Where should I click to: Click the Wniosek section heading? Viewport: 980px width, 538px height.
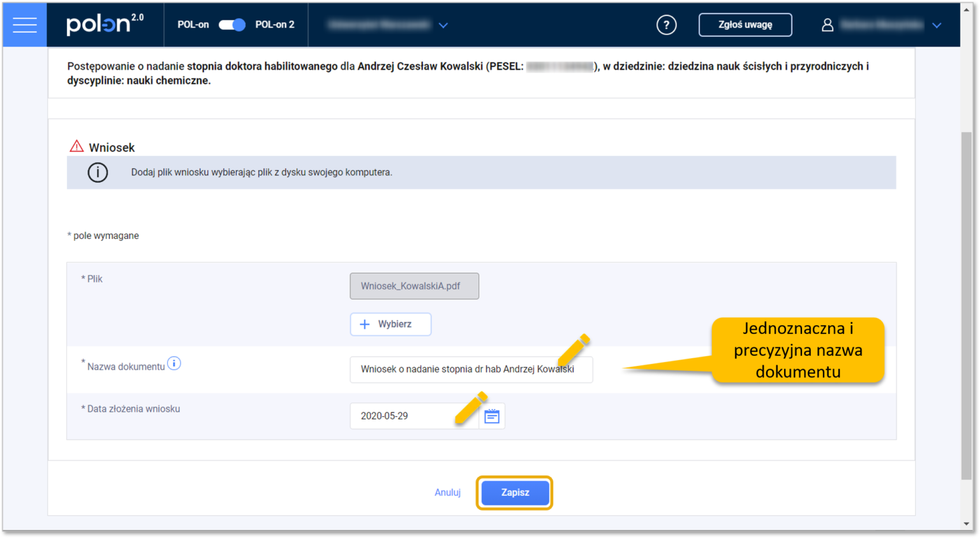[x=112, y=147]
